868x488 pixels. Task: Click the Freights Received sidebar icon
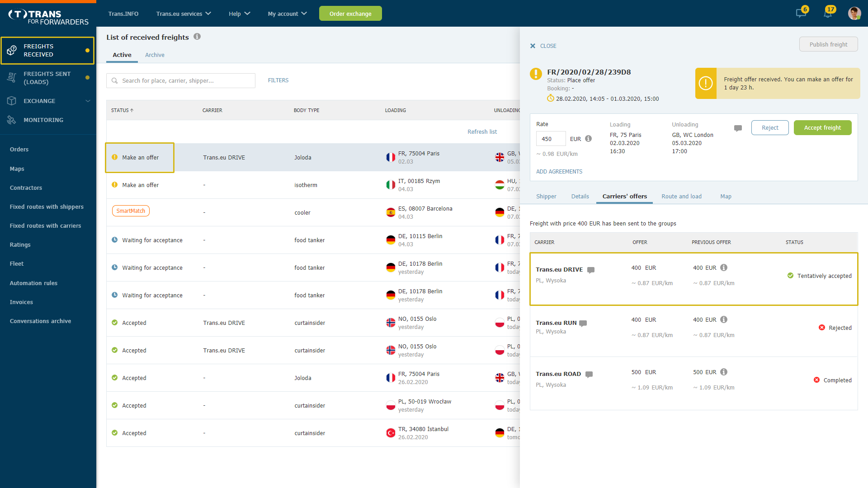tap(12, 50)
